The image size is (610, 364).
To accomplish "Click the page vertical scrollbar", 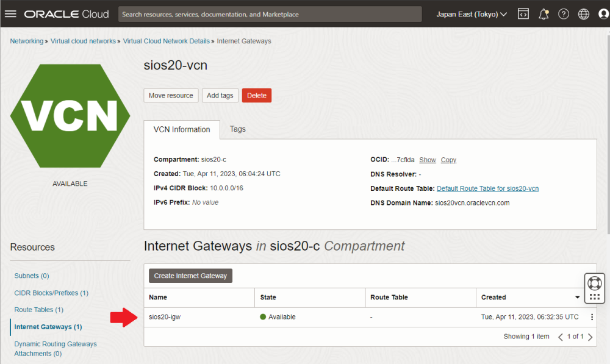I will click(x=608, y=135).
